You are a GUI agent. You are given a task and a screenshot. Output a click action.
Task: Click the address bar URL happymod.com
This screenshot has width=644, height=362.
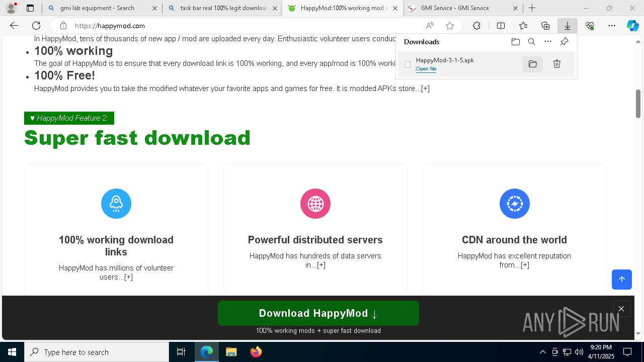point(110,26)
